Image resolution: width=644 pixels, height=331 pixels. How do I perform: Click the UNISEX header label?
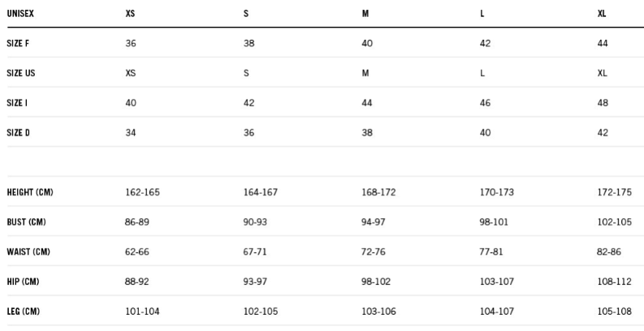coord(20,14)
